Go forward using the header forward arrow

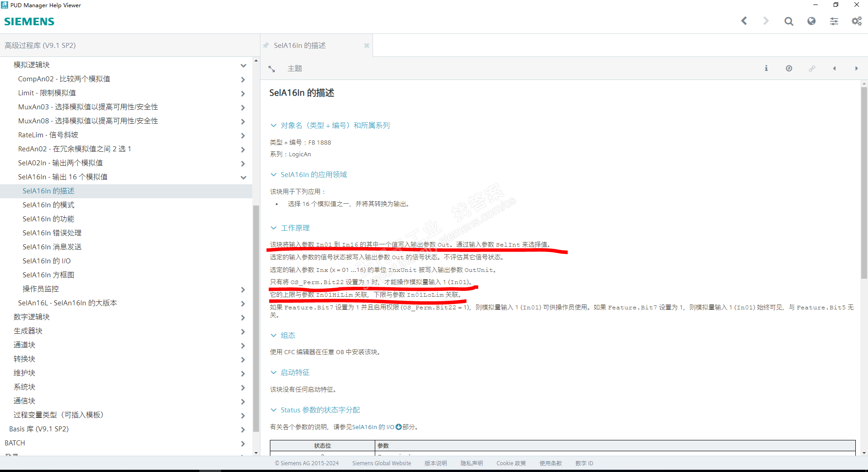tap(766, 21)
